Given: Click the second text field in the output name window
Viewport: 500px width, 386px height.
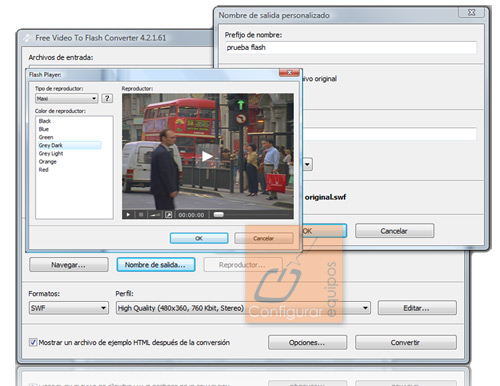Looking at the screenshot, I should 390,134.
